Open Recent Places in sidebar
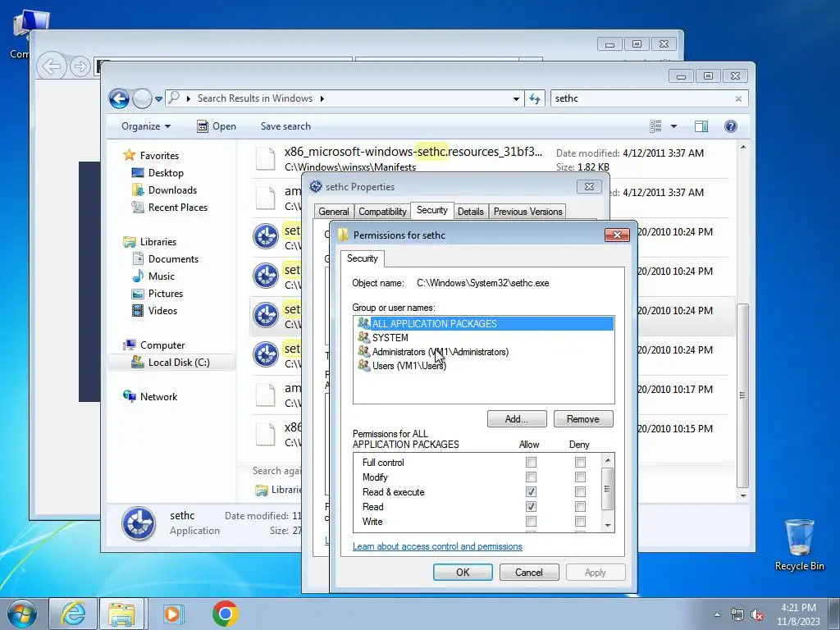 tap(170, 208)
